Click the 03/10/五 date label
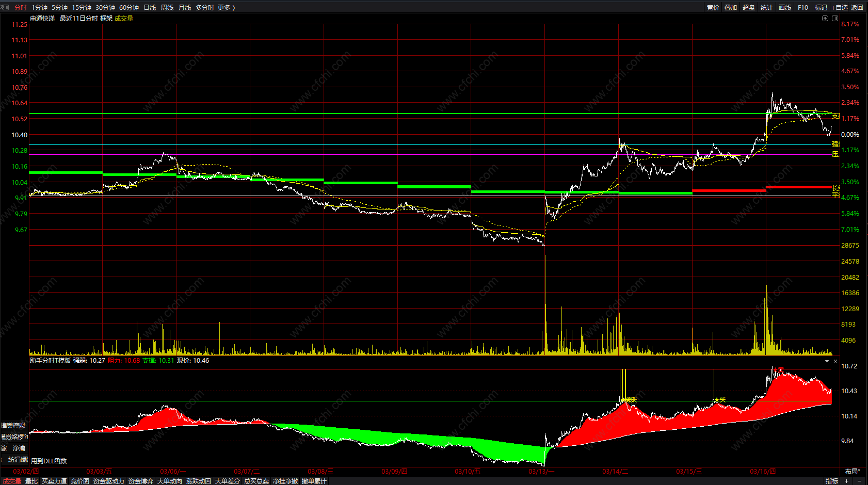The width and height of the screenshot is (868, 485). pos(468,472)
